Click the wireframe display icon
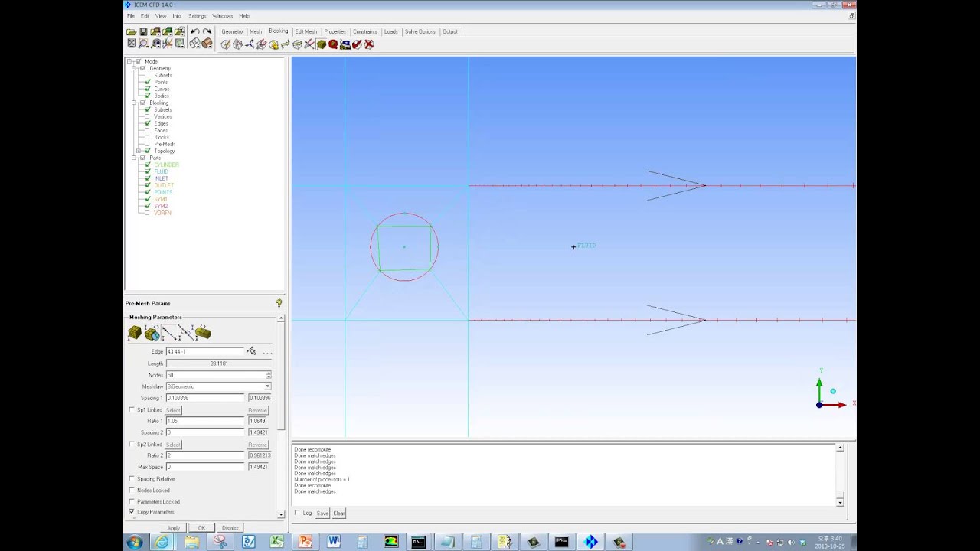 (x=195, y=44)
